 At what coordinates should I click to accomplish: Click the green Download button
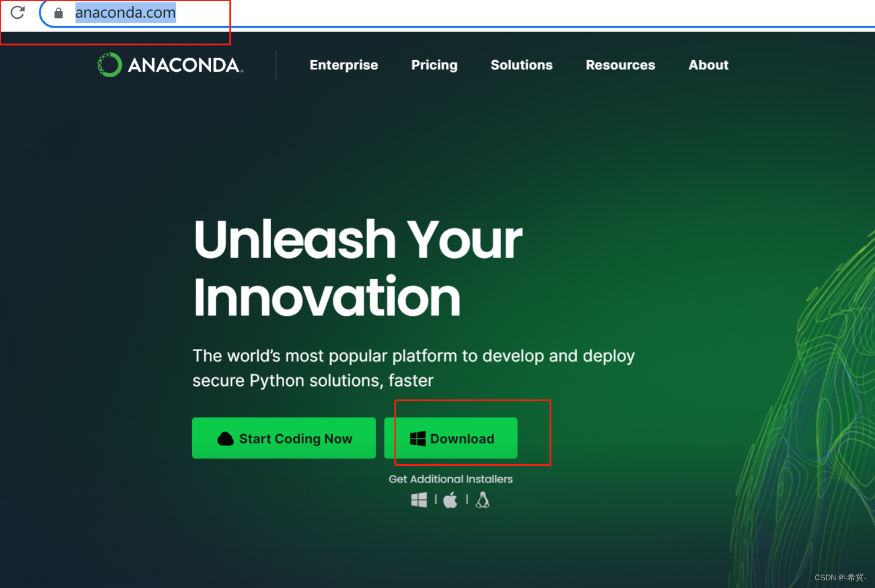click(x=451, y=438)
